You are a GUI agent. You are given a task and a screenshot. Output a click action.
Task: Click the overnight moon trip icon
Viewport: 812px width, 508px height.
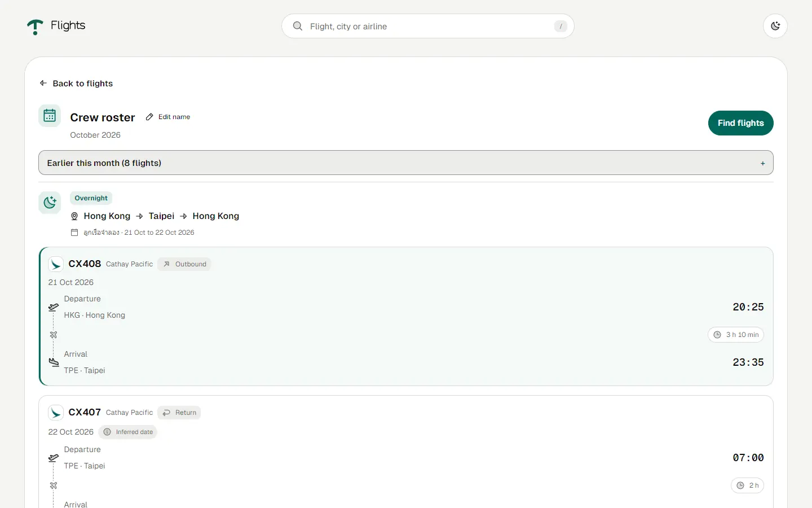50,203
